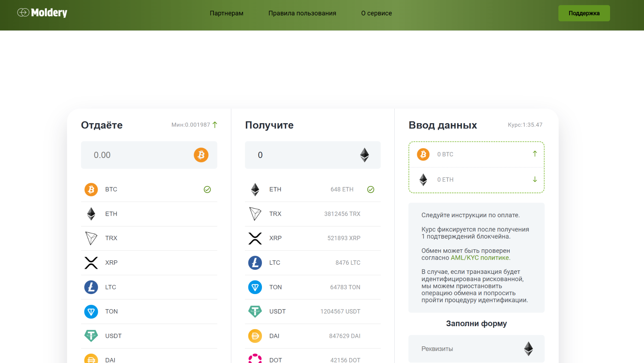Click Ethereum icon in the Реквизиты field
The image size is (644, 363).
(x=528, y=349)
